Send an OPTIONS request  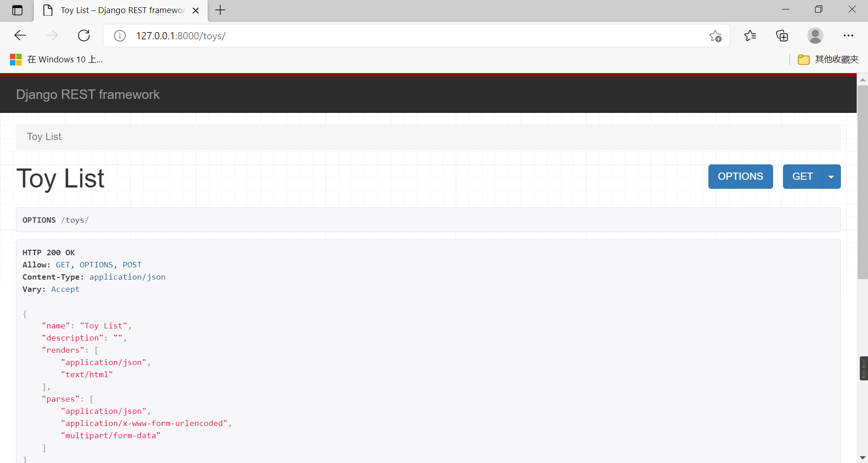[740, 177]
